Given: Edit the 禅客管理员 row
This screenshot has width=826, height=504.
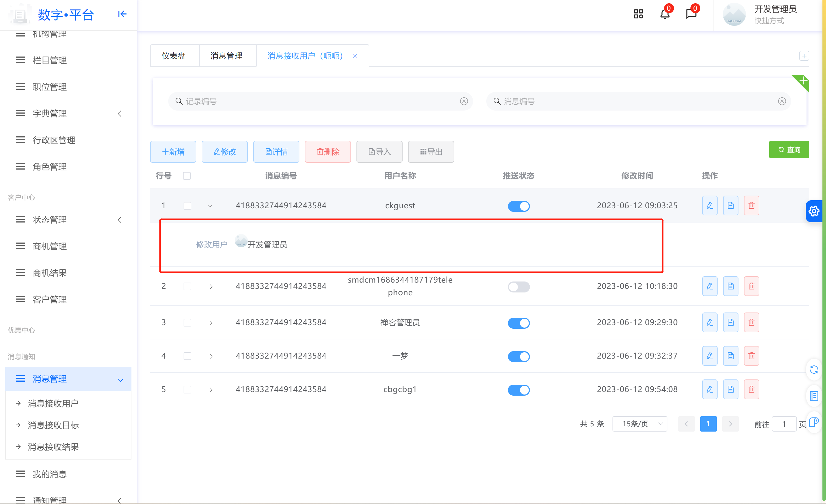Looking at the screenshot, I should (710, 322).
